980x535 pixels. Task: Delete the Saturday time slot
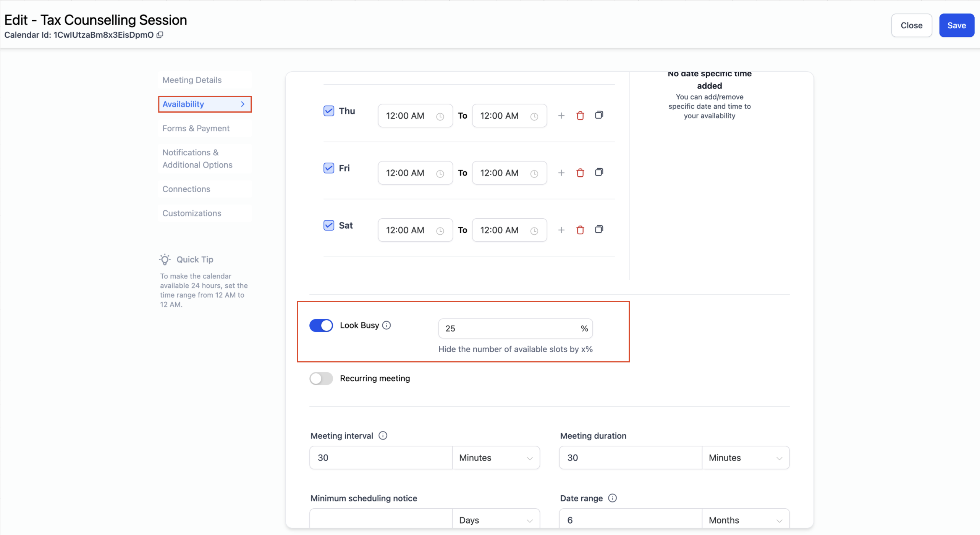[580, 230]
